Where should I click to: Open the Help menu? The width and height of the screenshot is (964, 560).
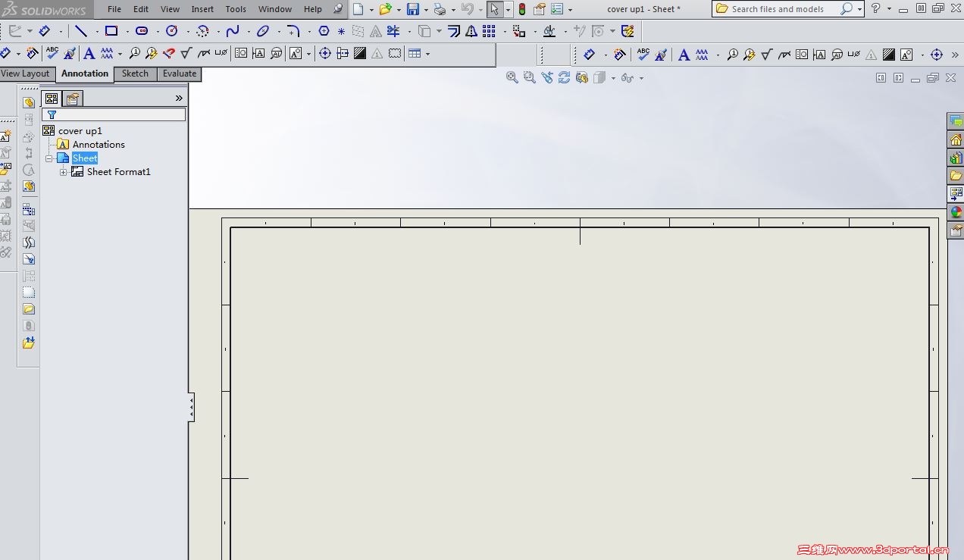(313, 9)
